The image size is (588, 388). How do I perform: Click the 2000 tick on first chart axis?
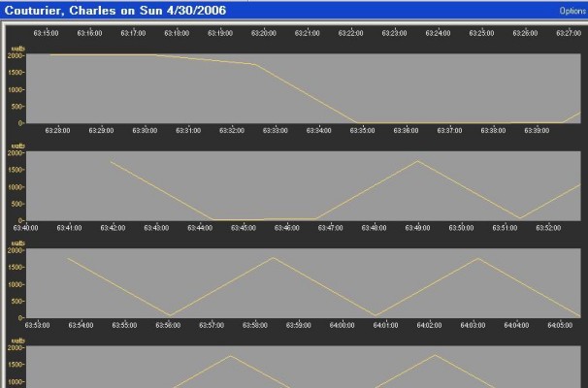point(16,55)
